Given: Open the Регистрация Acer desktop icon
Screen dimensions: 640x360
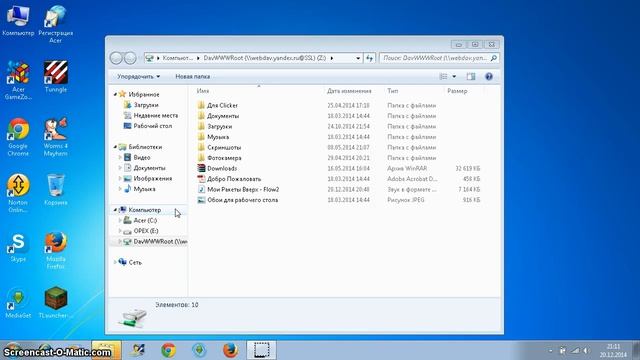Looking at the screenshot, I should click(x=56, y=24).
